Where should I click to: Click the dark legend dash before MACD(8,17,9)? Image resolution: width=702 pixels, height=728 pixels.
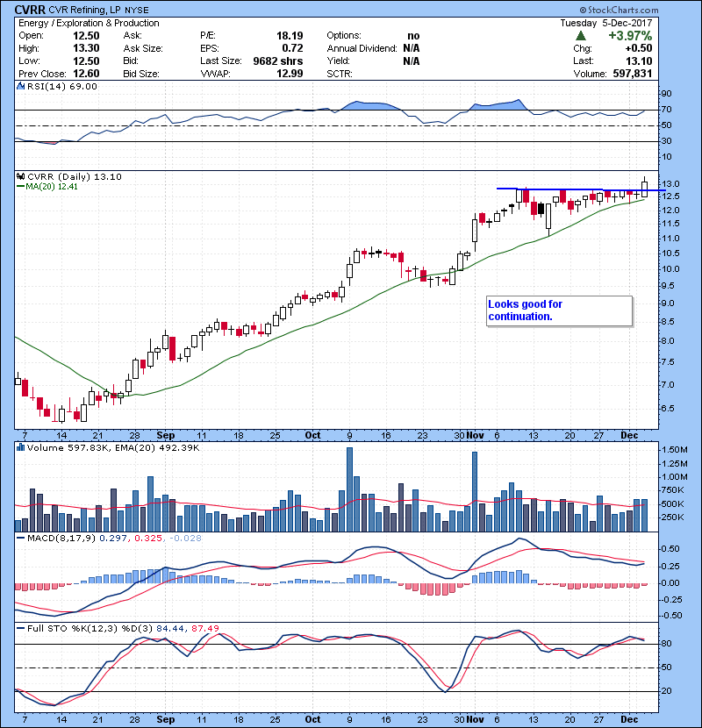[x=20, y=539]
